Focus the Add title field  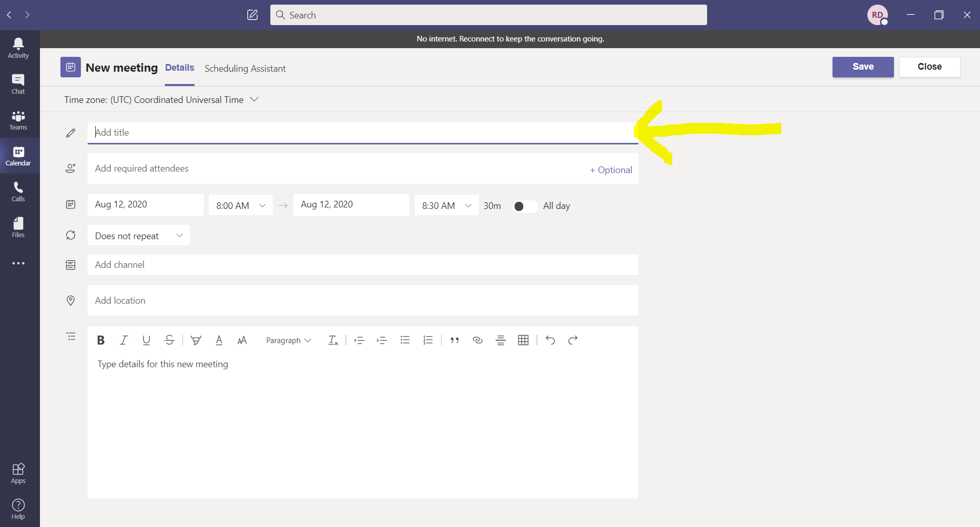[x=363, y=133]
